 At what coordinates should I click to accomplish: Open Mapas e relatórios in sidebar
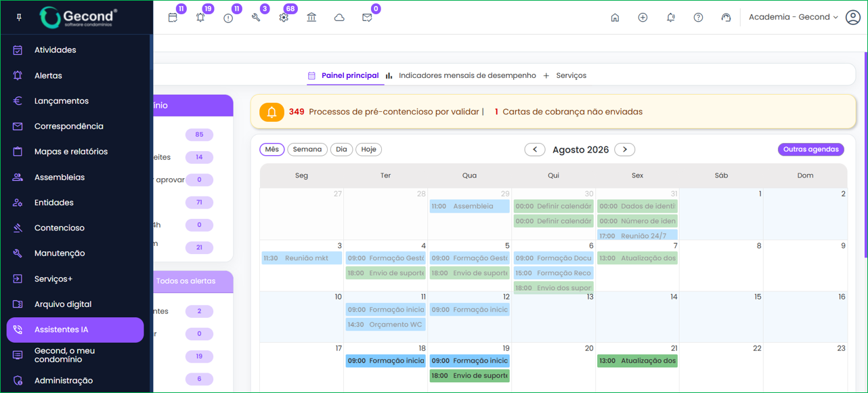click(x=75, y=152)
